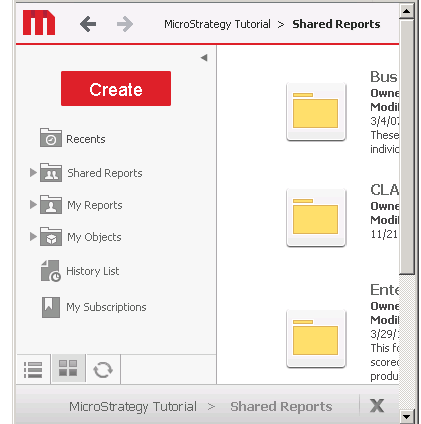Click the "Ente" folder title
The width and height of the screenshot is (421, 424).
point(384,290)
